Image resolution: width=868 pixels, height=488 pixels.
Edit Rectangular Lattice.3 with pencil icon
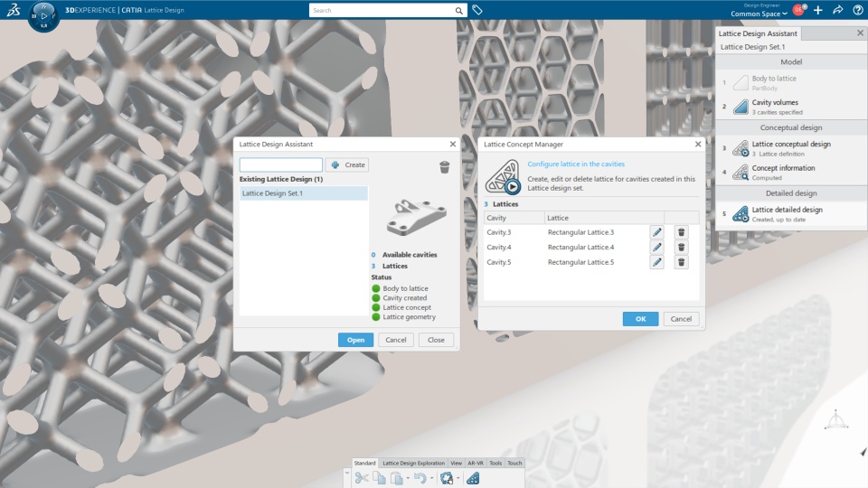click(657, 232)
